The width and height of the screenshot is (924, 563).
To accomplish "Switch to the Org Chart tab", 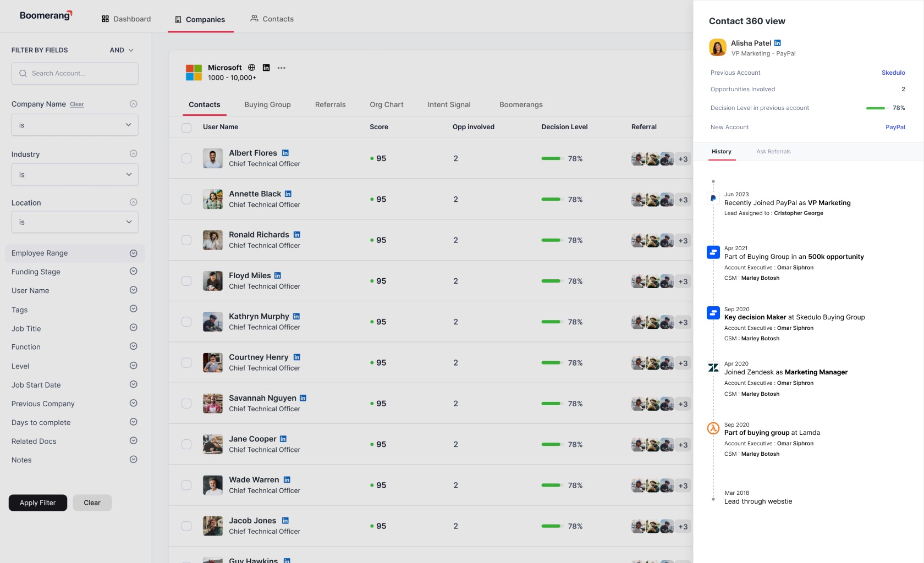I will point(387,104).
